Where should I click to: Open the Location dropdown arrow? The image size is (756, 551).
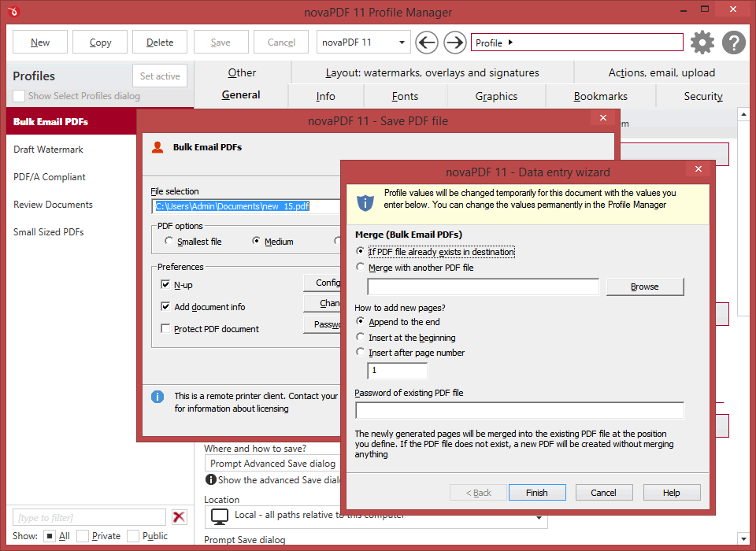[539, 518]
